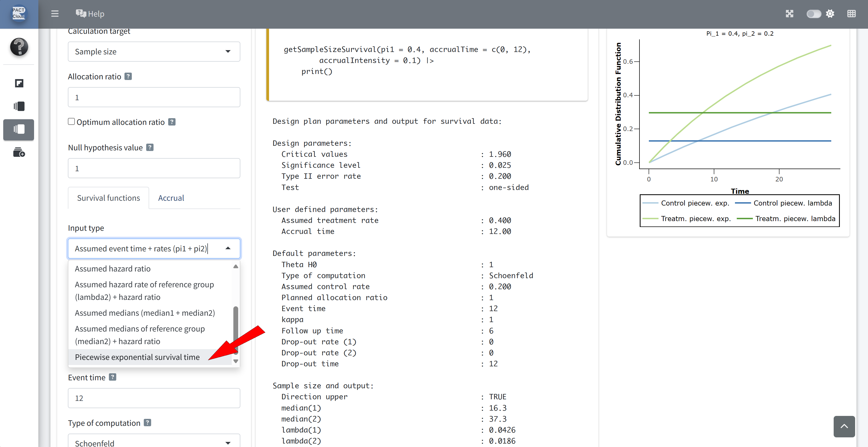The width and height of the screenshot is (868, 447).
Task: Enable Optimum allocation ratio checkbox
Action: pos(71,121)
